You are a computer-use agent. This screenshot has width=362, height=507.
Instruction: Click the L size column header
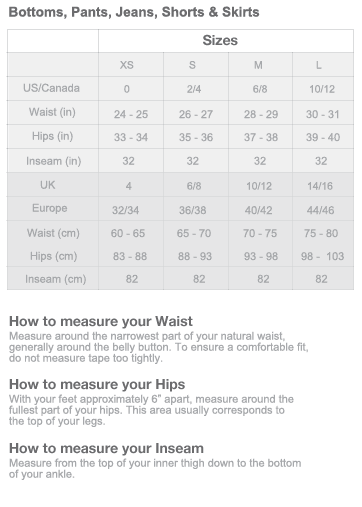tap(319, 65)
